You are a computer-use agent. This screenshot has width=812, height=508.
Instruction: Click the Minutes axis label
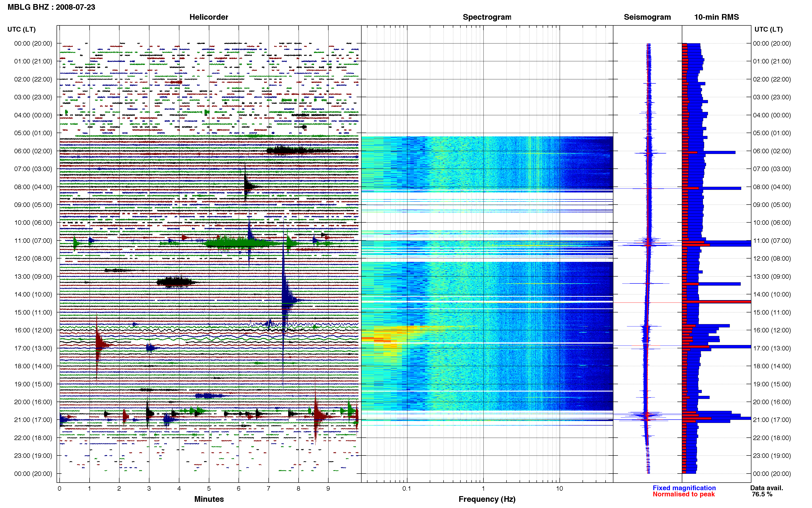click(x=209, y=499)
